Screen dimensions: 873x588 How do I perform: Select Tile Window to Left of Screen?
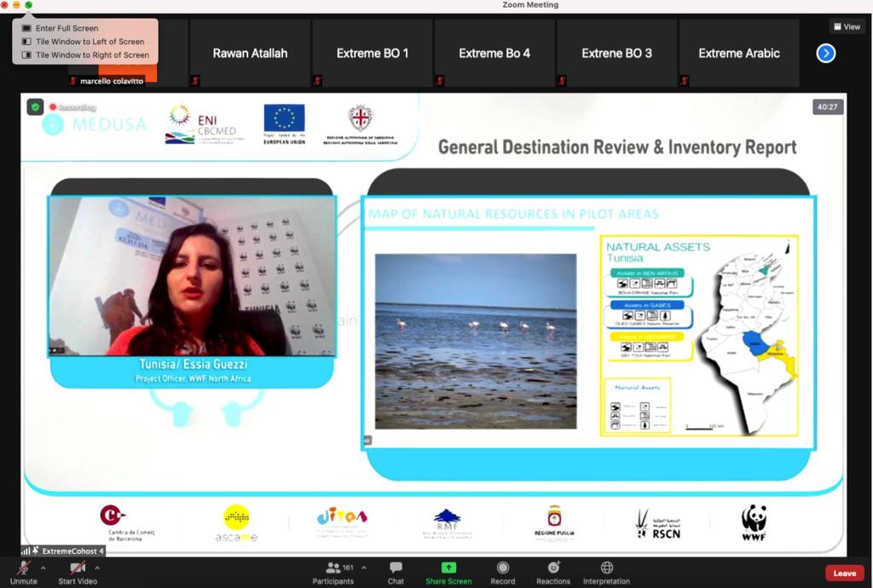click(90, 42)
